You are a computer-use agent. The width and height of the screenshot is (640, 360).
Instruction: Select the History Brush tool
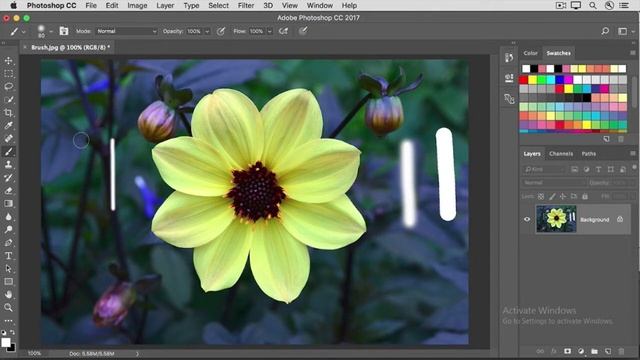(x=9, y=178)
